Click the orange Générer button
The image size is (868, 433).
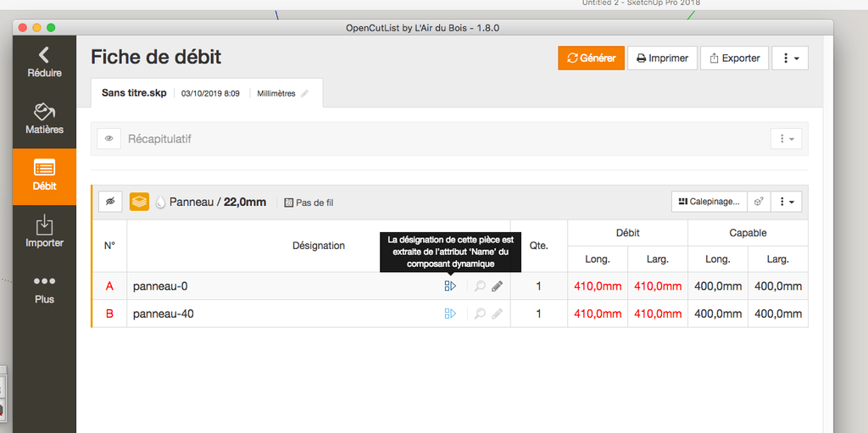pos(591,58)
